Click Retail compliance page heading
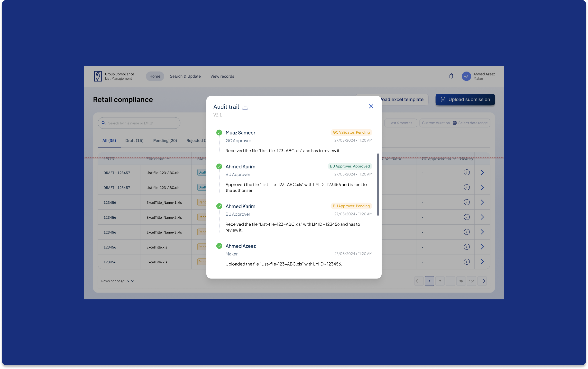 coord(123,100)
